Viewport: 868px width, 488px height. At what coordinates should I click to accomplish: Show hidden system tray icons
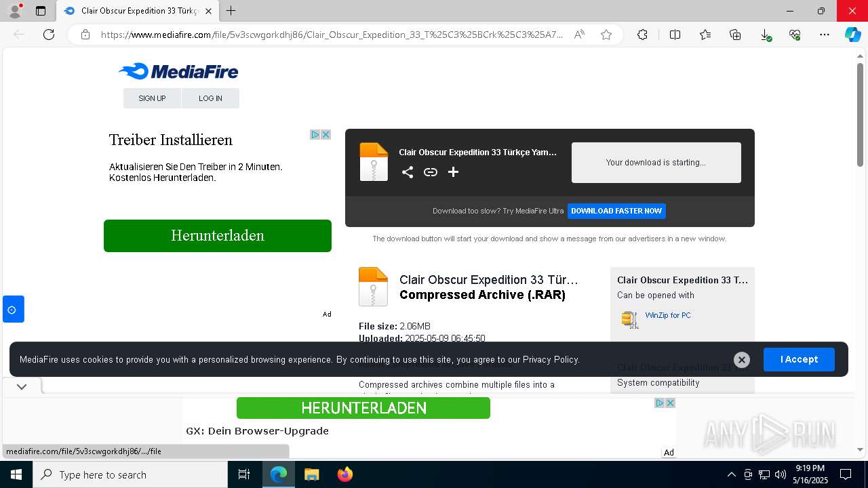pos(731,474)
